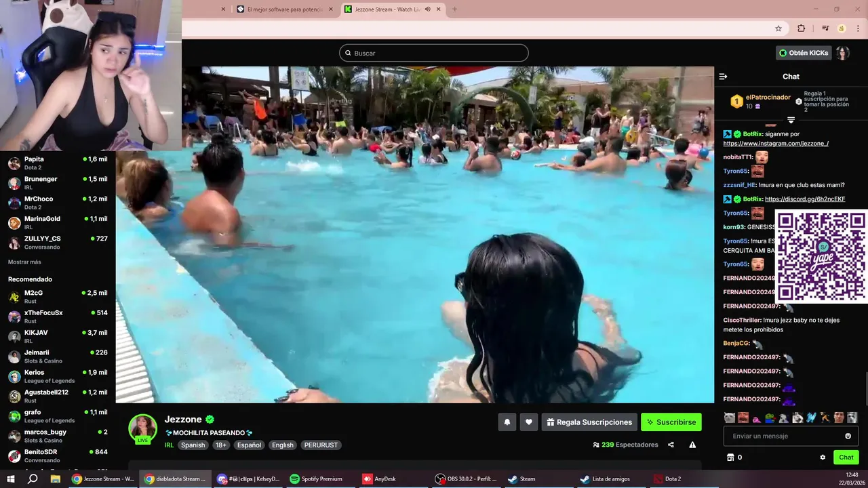This screenshot has width=868, height=488.
Task: Open recommended channel M2cG
Action: (58, 297)
